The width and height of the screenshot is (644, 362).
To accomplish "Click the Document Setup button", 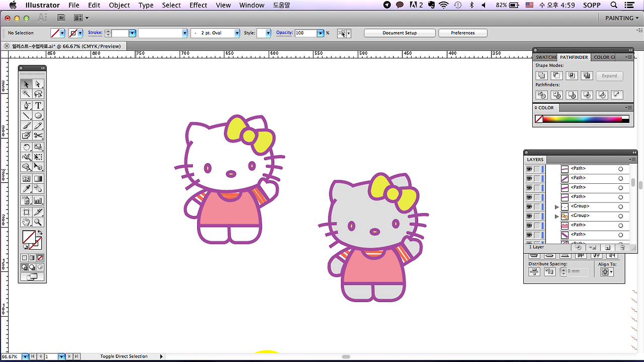I will [400, 33].
